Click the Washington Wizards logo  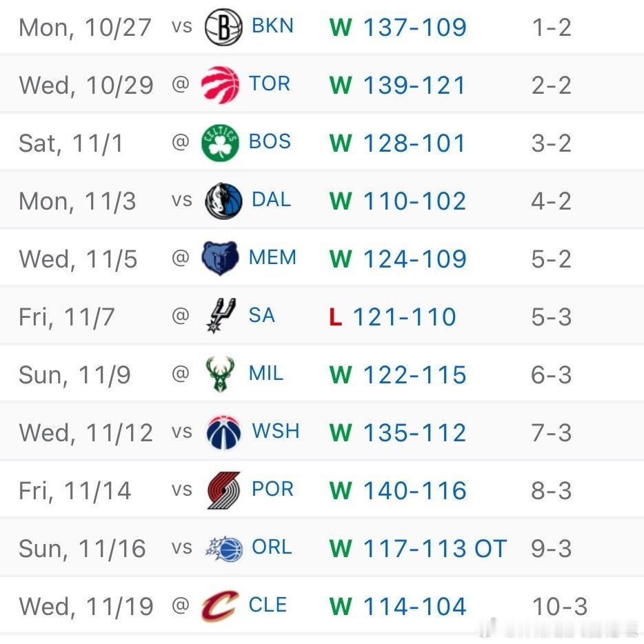(223, 432)
